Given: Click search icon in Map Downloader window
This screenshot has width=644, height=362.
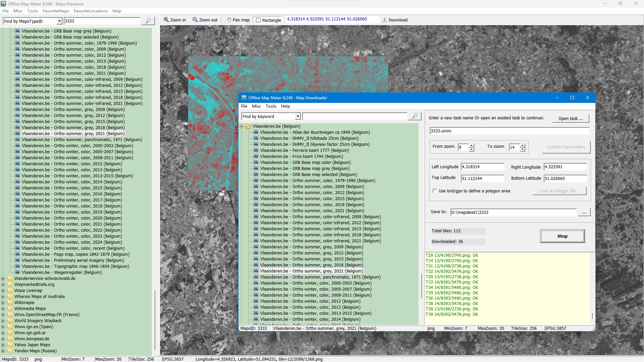Looking at the screenshot, I should [415, 116].
